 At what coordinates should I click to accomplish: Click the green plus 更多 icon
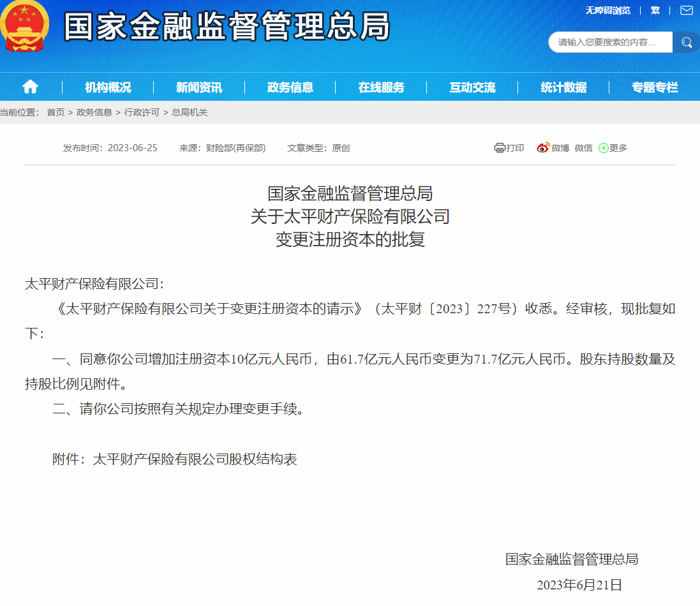tap(603, 148)
